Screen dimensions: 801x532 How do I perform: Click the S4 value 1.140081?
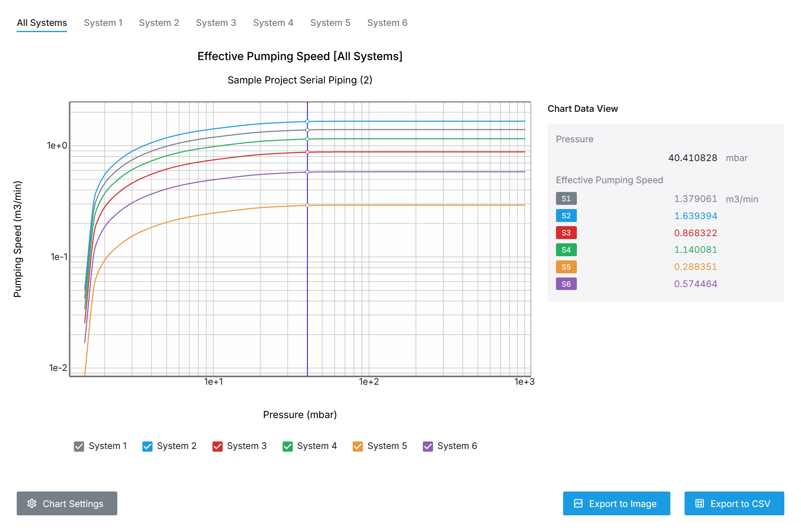(695, 250)
